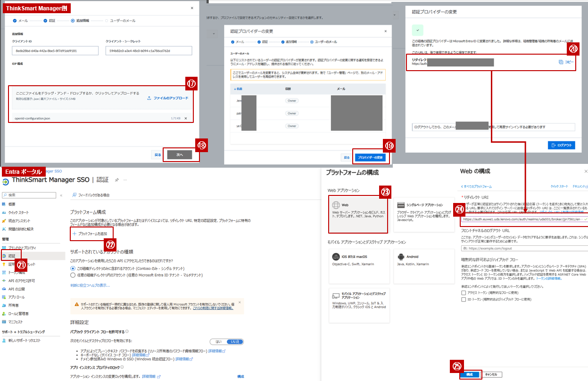Click the フィードバックがある場合 feedback icon
Viewport: 588px width, 381px height.
point(74,195)
